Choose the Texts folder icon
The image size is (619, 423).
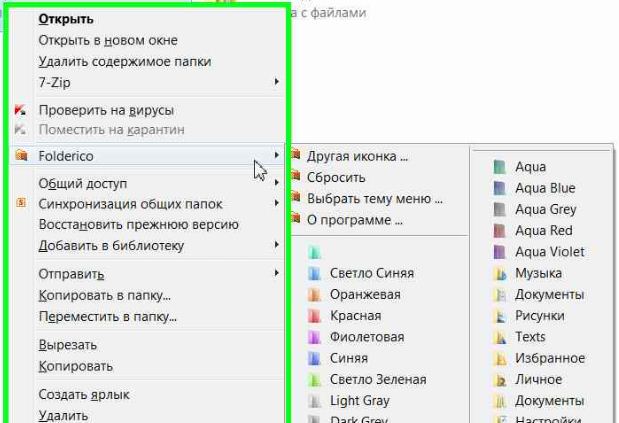[500, 337]
